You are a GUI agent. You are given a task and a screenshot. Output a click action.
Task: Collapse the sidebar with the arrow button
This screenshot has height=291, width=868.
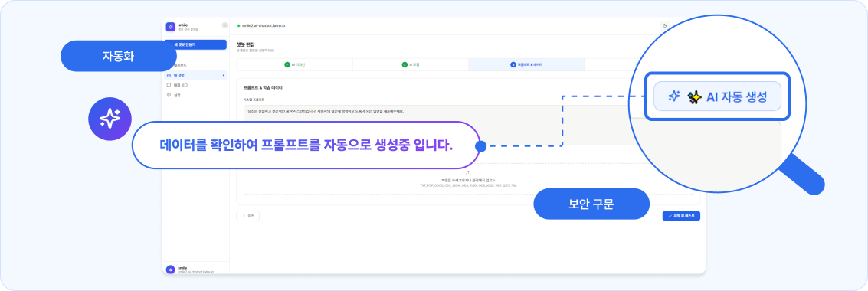(x=224, y=25)
